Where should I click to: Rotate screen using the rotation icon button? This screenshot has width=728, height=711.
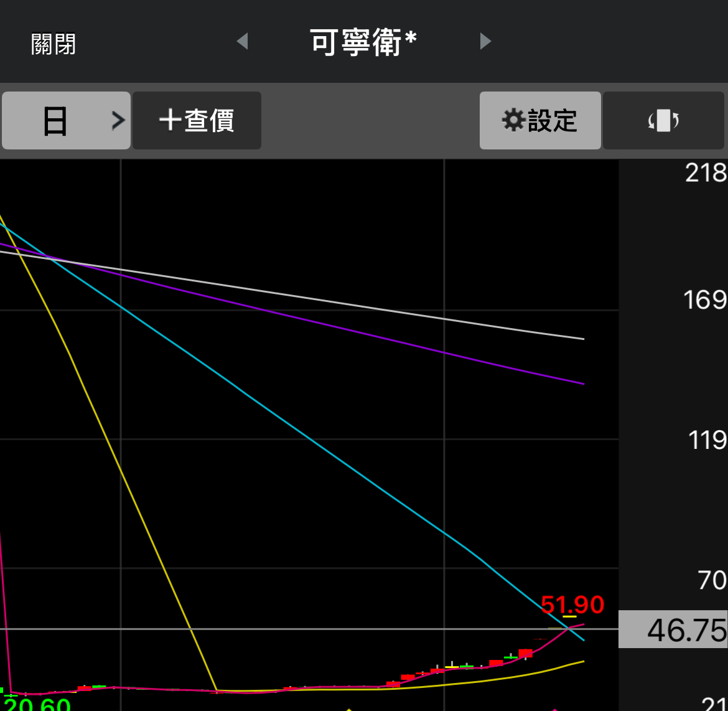pos(663,120)
